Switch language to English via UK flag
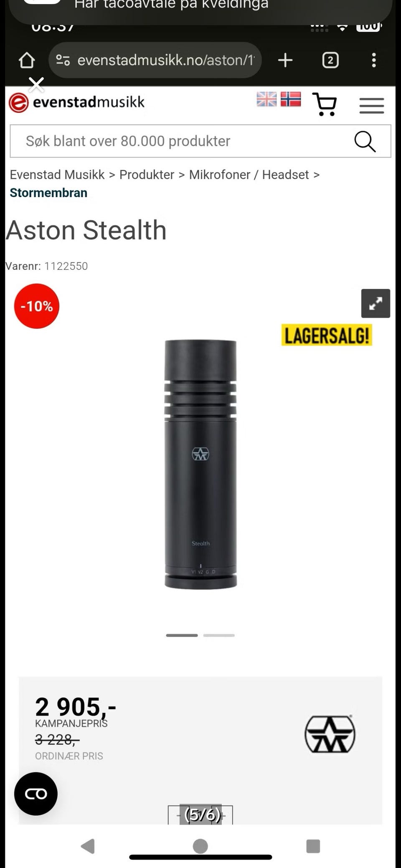 click(x=266, y=99)
